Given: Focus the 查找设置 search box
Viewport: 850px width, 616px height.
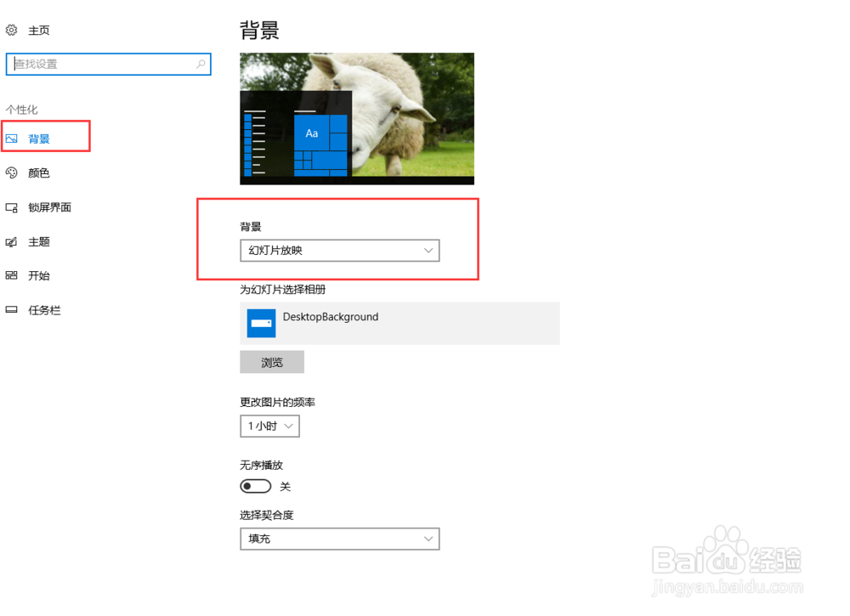Looking at the screenshot, I should point(109,64).
